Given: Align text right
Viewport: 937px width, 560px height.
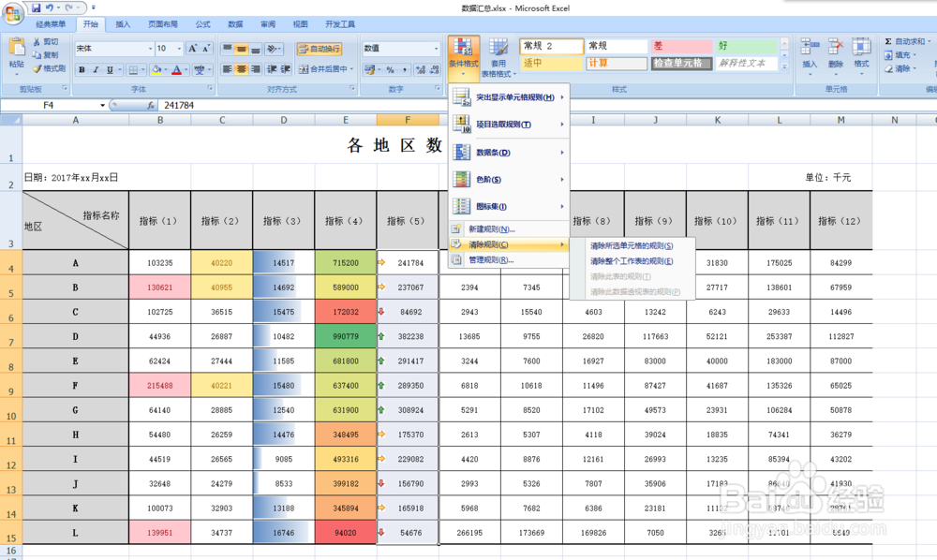Looking at the screenshot, I should pyautogui.click(x=255, y=69).
